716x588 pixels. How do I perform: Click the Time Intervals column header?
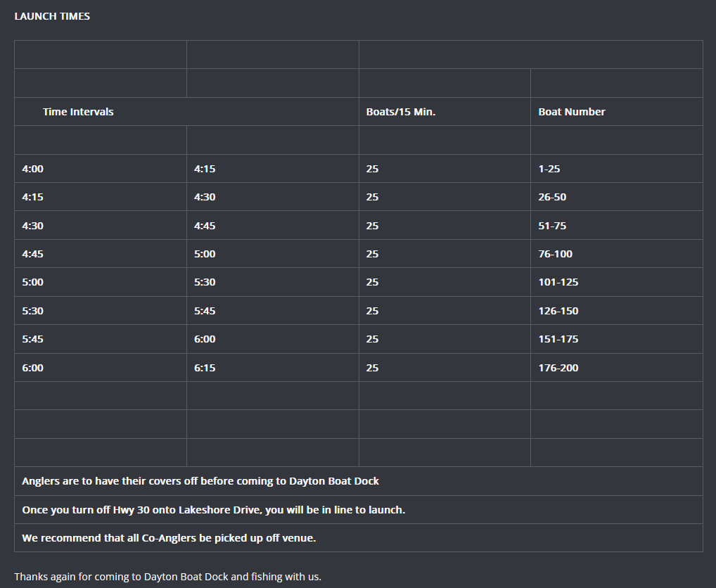78,112
